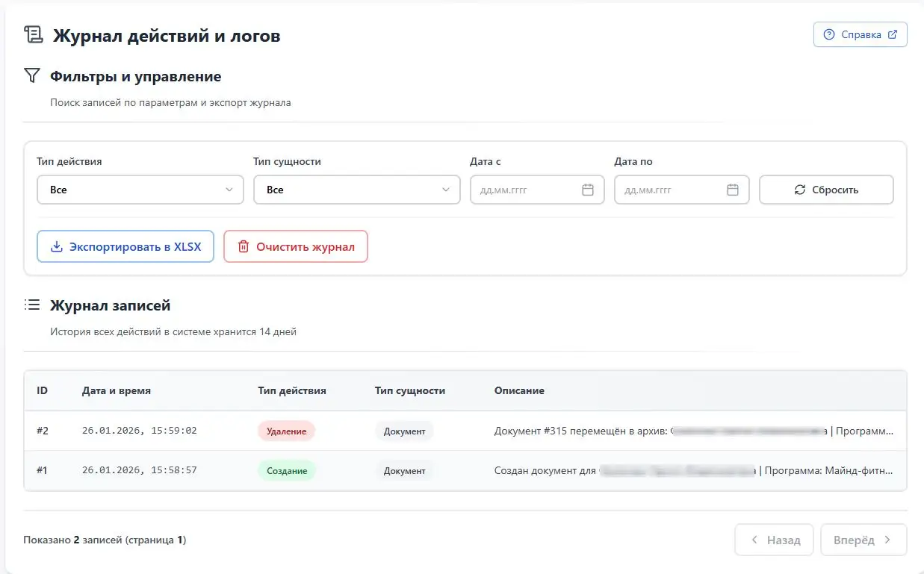Click the #2 ID cell

[x=43, y=431]
